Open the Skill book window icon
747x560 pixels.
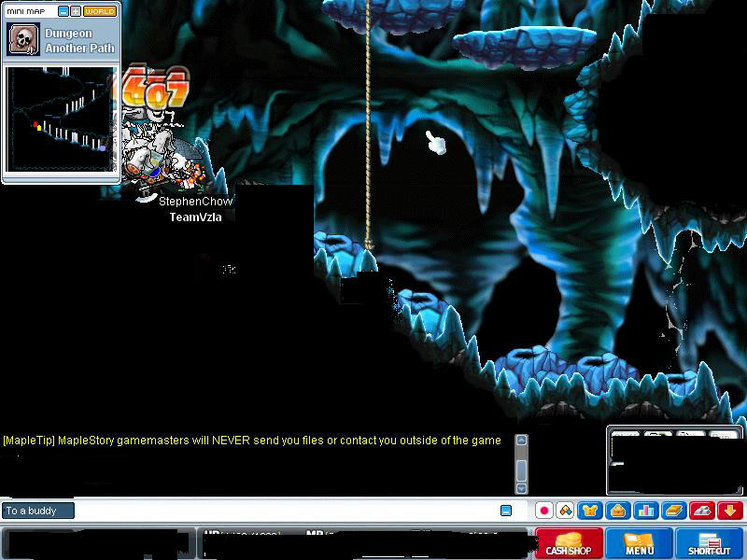674,511
